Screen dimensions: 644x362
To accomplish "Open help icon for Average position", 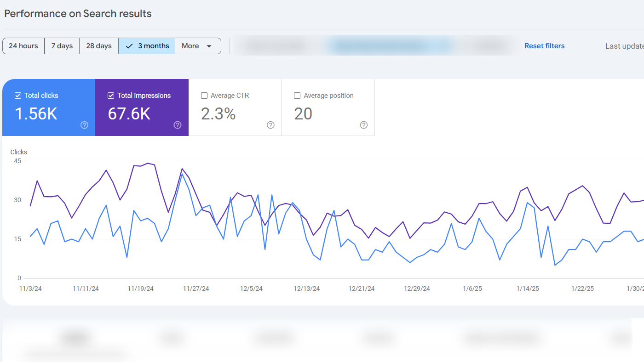I will coord(364,125).
